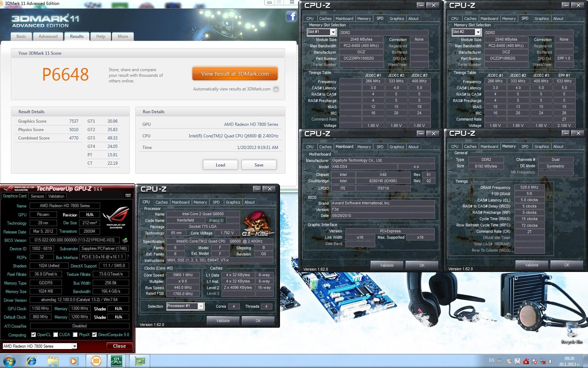Open Graphics tab in the CPU-Z Mainboard window
Screen dimensions: 588x368
[x=397, y=147]
